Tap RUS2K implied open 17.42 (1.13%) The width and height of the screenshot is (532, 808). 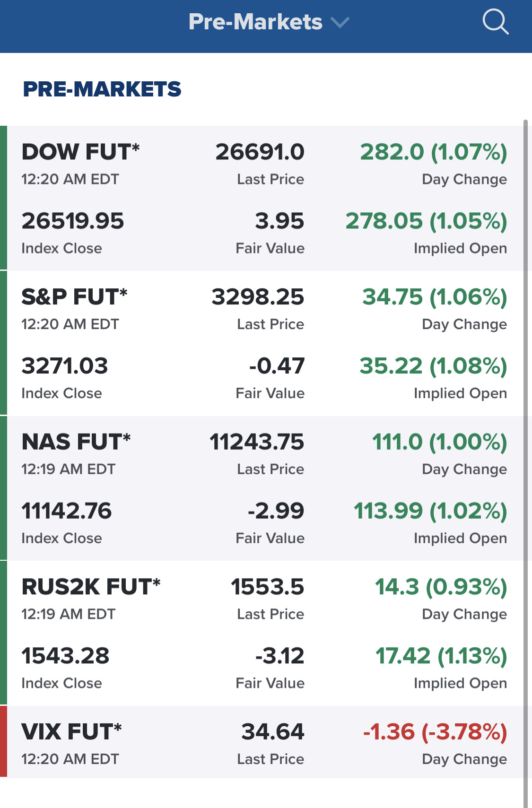[441, 656]
